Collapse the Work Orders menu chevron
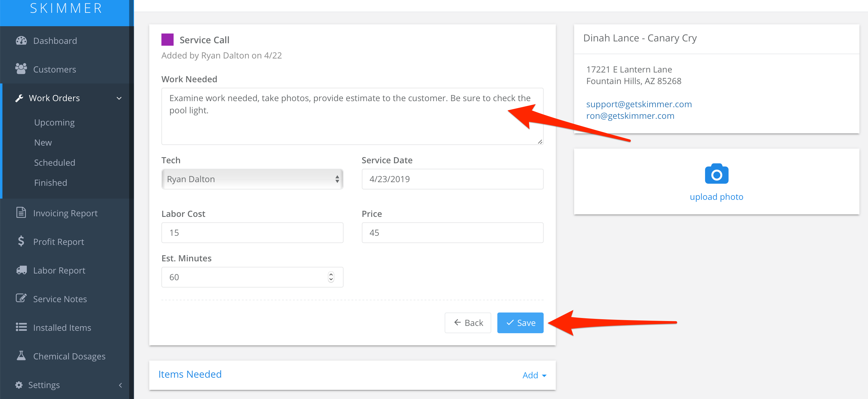868x399 pixels. (119, 98)
